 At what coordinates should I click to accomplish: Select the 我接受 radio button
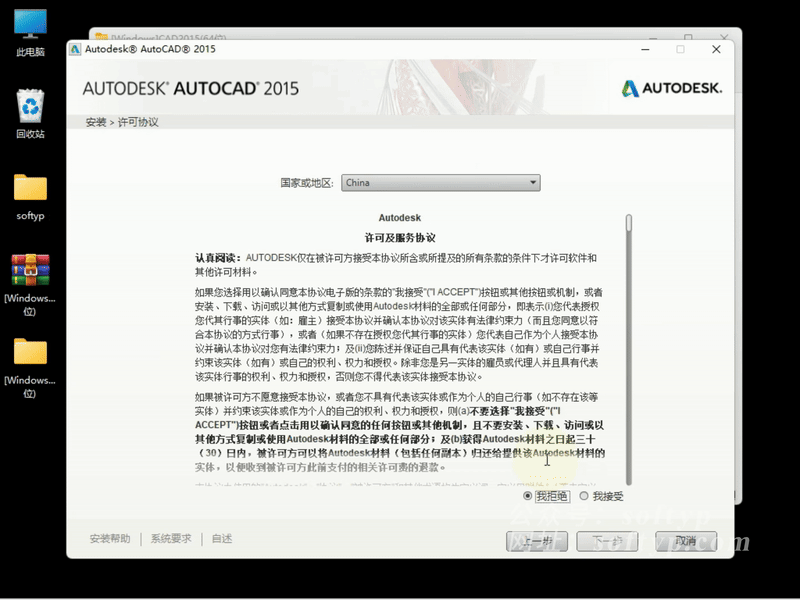pos(584,496)
